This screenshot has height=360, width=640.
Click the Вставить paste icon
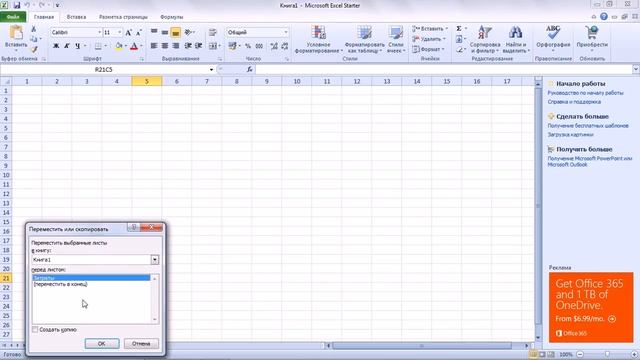(x=16, y=33)
